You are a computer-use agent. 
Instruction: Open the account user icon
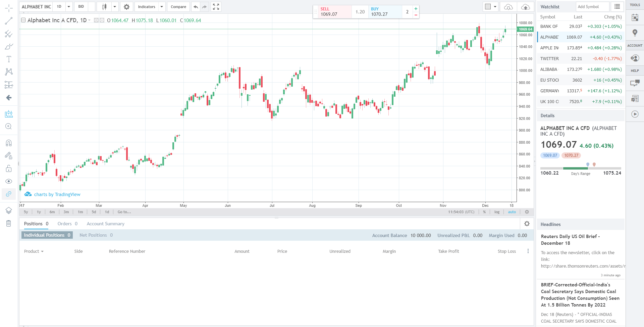(635, 58)
